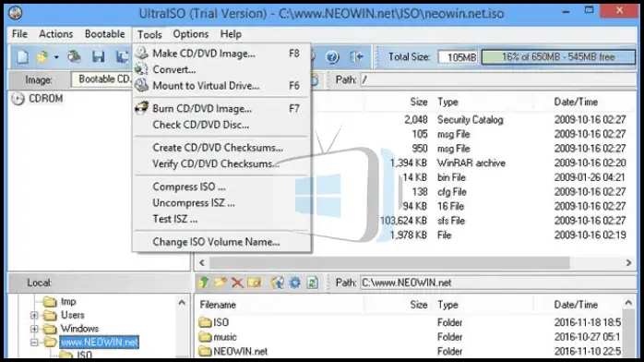Choose Create CD/DVD Checksums... entry

point(221,148)
